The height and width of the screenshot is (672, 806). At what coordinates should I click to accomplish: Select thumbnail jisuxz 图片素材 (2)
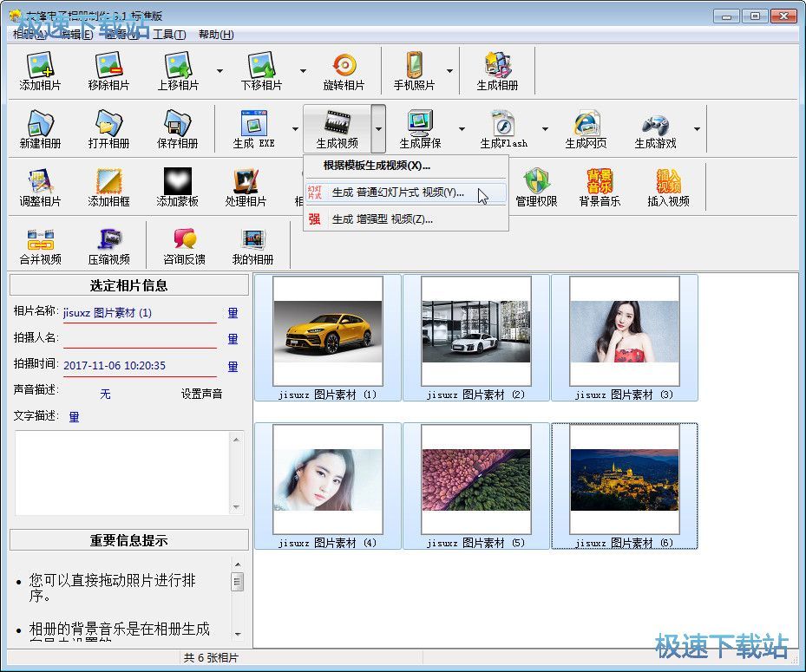475,338
